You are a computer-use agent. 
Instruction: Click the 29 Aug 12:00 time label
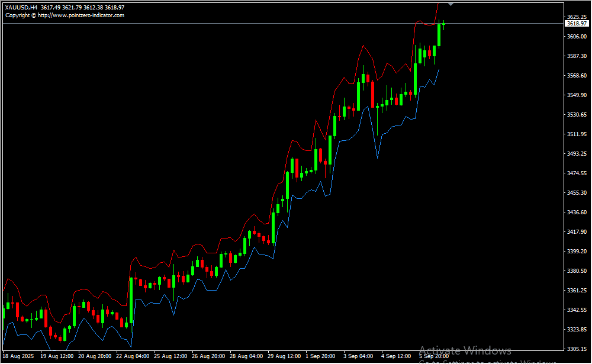coord(284,357)
